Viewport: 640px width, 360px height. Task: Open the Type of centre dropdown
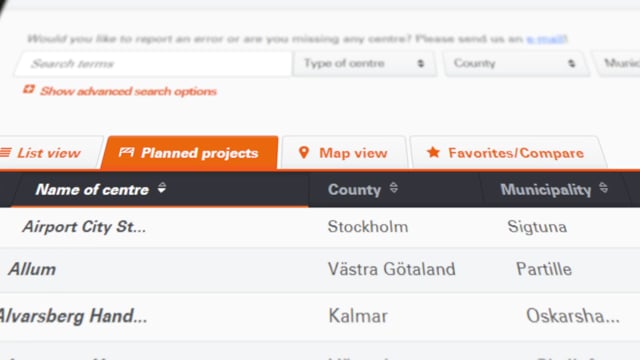point(364,64)
